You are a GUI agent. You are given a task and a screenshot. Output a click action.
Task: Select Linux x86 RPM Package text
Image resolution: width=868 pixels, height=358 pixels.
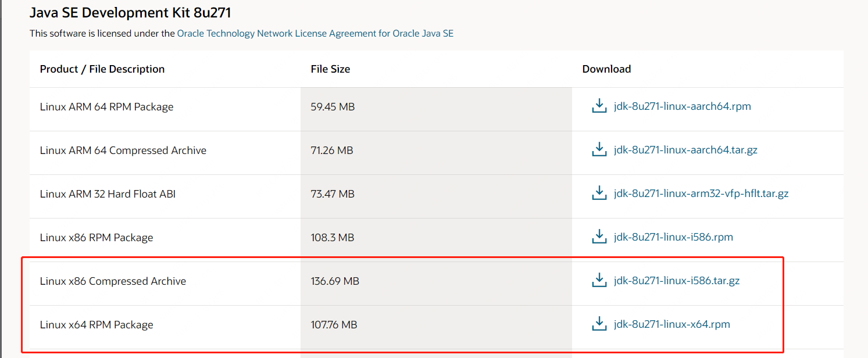click(97, 238)
